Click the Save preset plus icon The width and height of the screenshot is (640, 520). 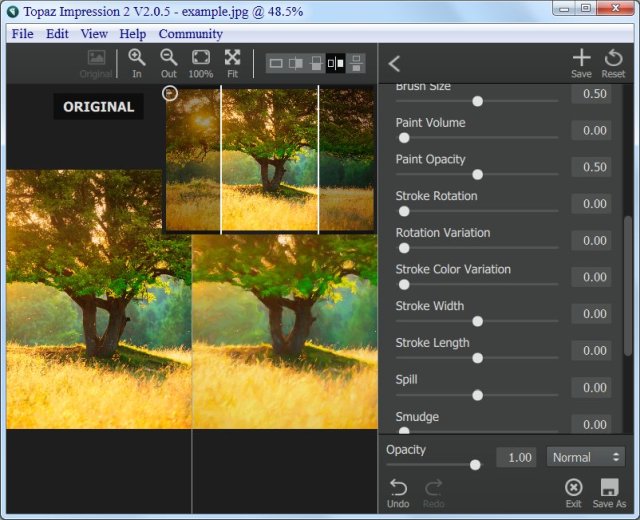click(x=581, y=59)
